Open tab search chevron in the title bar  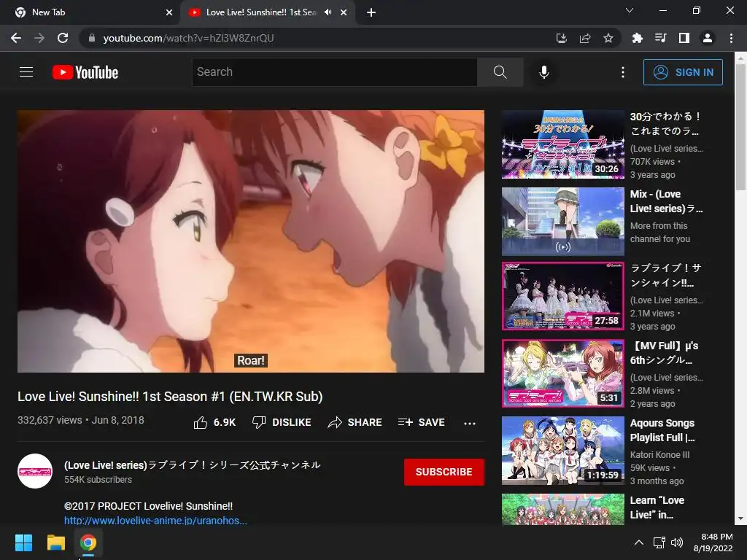630,10
